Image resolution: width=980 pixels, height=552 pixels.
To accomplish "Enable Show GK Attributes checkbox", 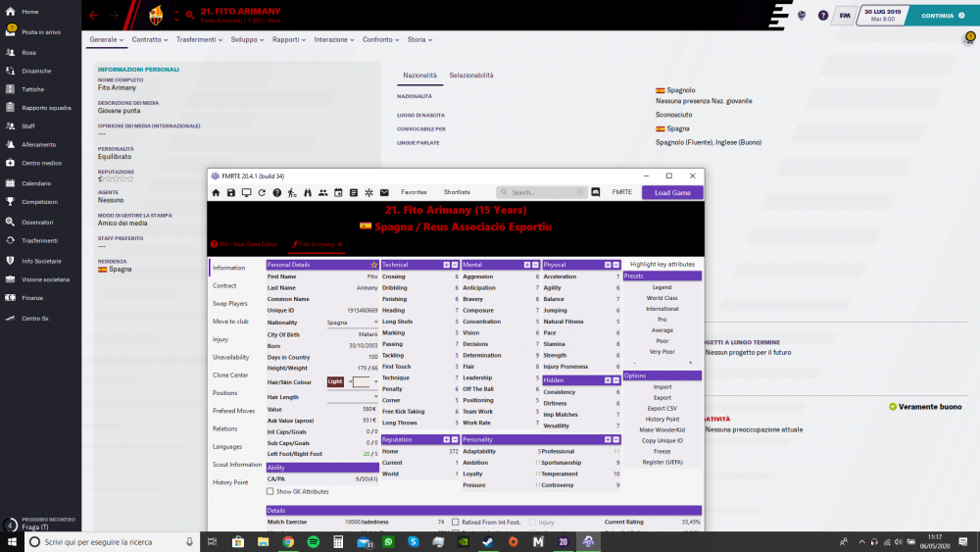I will pyautogui.click(x=271, y=491).
